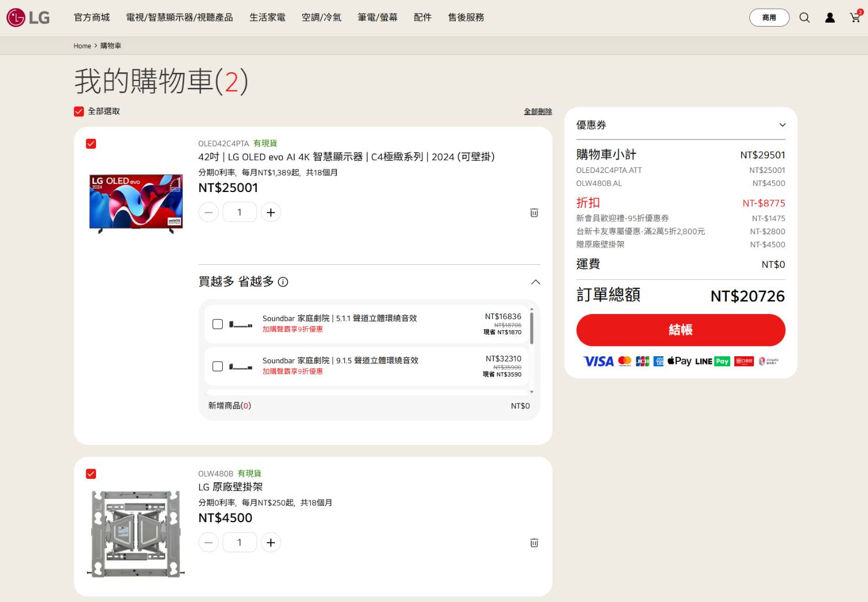The image size is (868, 602).
Task: Click the add-on list scrollbar thumb
Action: click(x=531, y=328)
